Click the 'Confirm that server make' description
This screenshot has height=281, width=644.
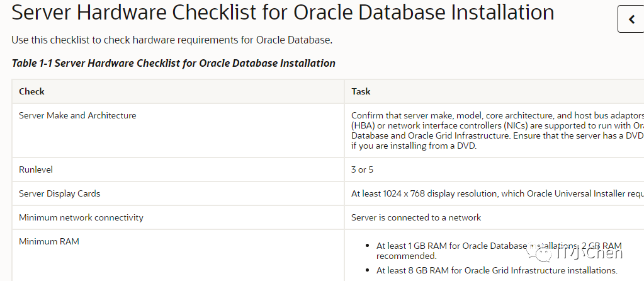click(491, 116)
